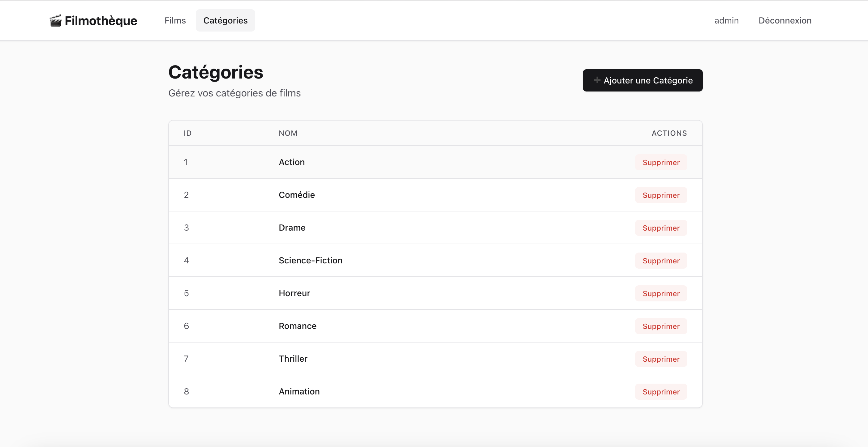Open the Films navigation tab
Image resolution: width=868 pixels, height=447 pixels.
175,20
